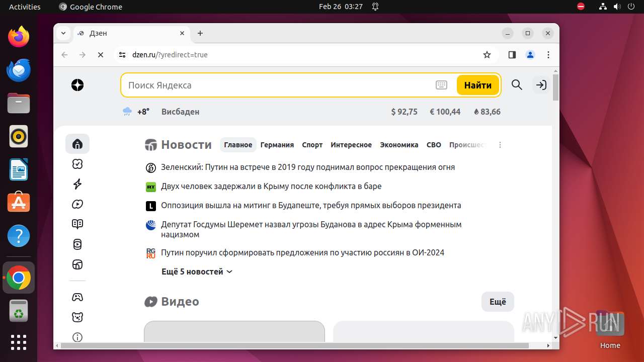644x362 pixels.
Task: Select the Интересное news tab
Action: click(351, 145)
